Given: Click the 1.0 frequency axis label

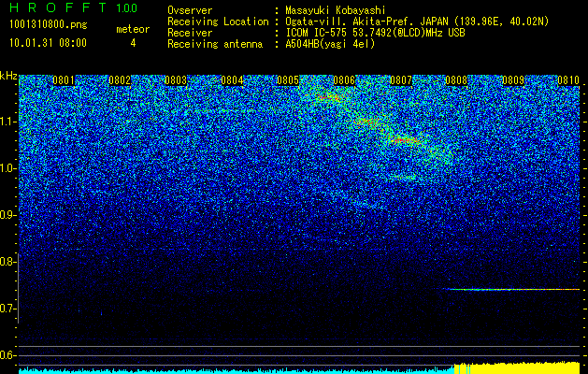Looking at the screenshot, I should [7, 168].
